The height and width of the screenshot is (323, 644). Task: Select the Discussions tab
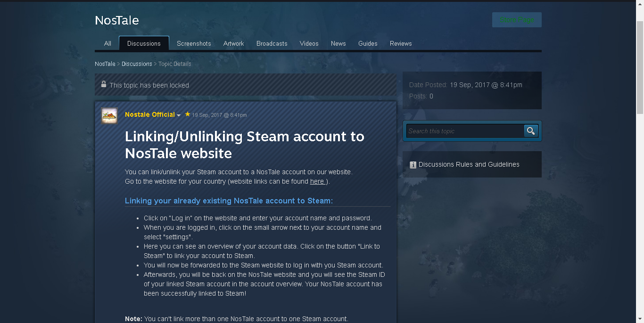coord(144,43)
